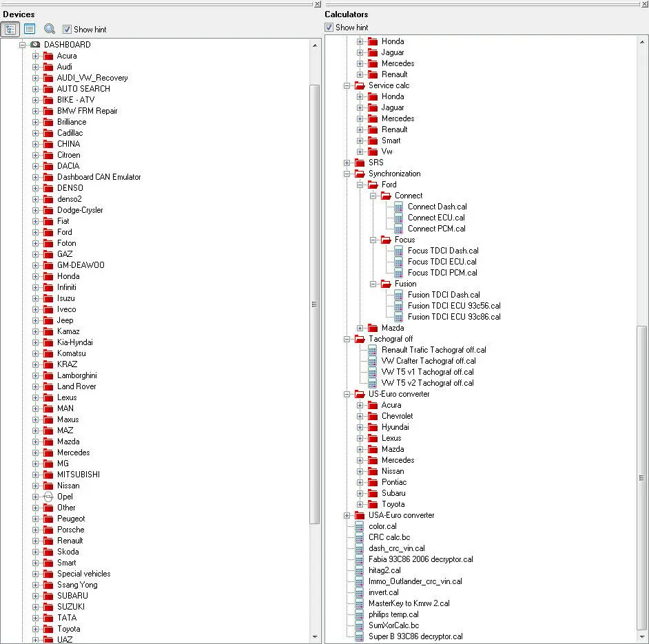
Task: Expand the BMW FRM Repair folder
Action: click(35, 111)
